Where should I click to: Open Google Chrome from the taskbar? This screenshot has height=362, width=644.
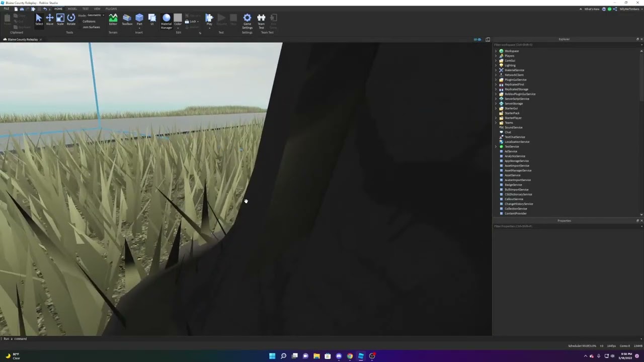click(x=350, y=356)
